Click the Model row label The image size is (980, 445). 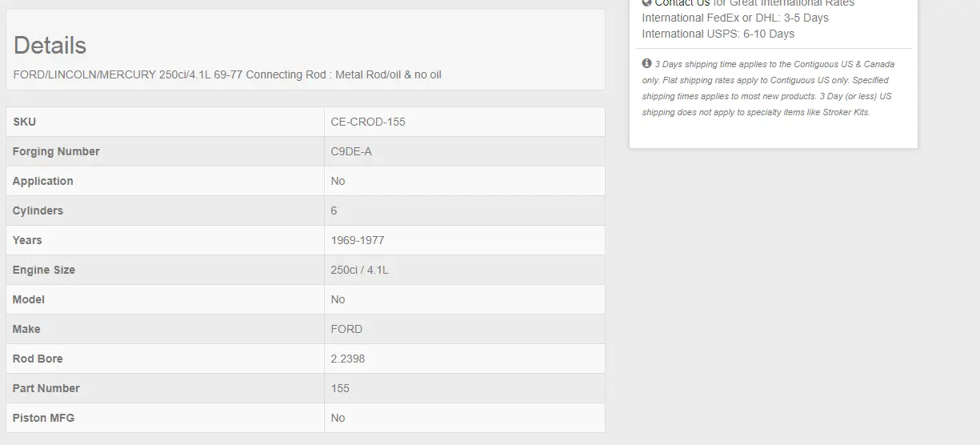29,299
